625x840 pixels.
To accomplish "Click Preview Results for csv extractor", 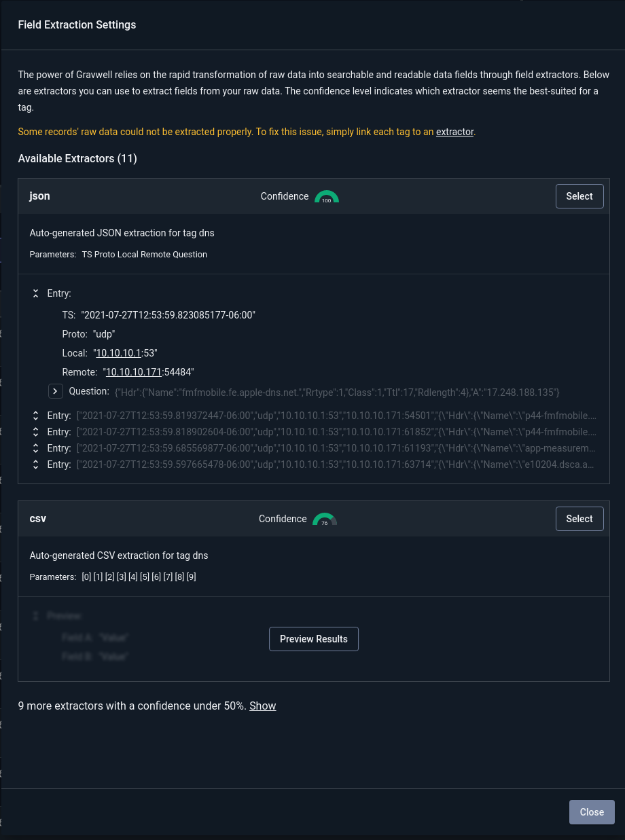I will [314, 639].
